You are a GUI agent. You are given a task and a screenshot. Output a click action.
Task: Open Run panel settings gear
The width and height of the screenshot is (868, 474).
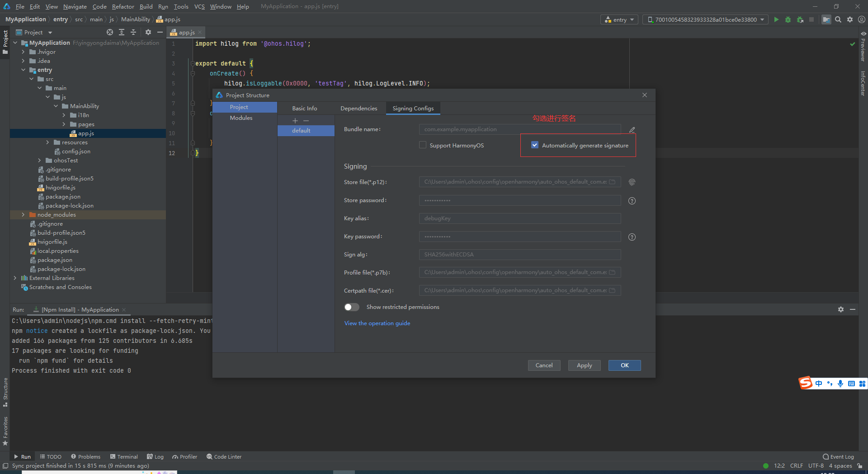(x=841, y=309)
